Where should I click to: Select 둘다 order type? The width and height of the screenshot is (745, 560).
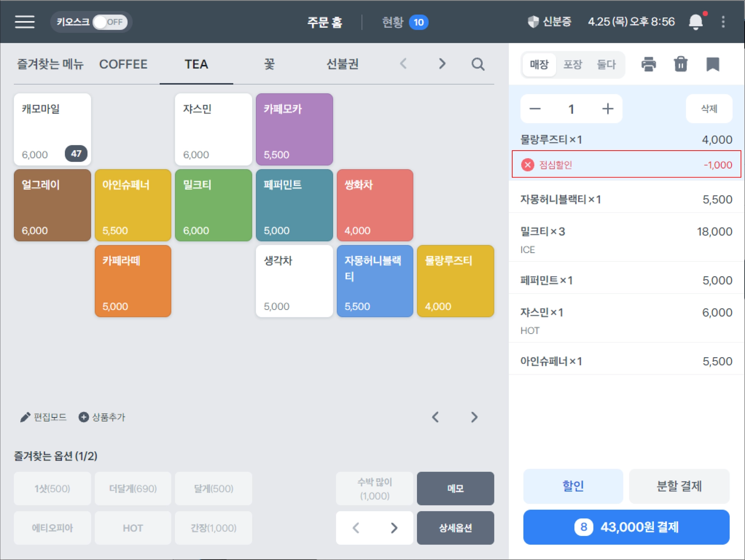coord(606,65)
